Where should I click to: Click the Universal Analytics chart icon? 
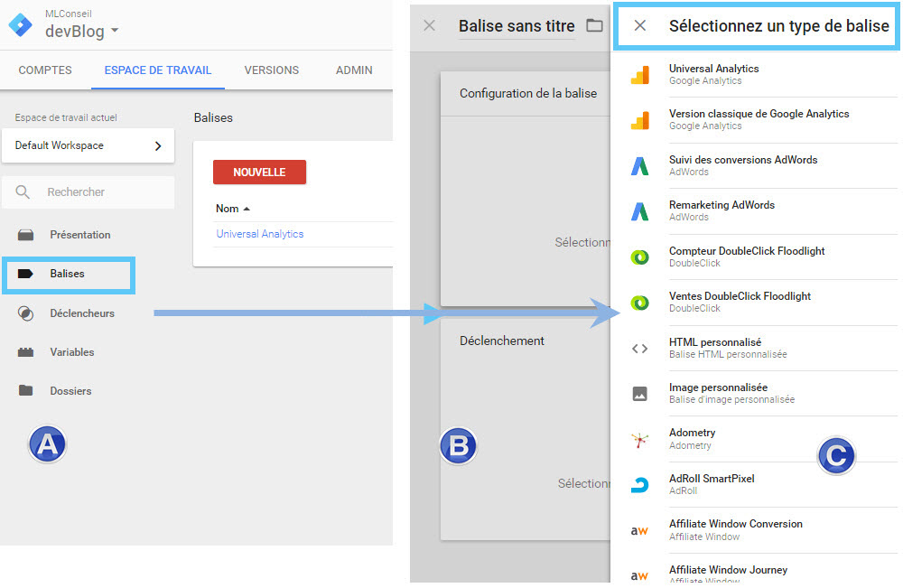click(640, 75)
